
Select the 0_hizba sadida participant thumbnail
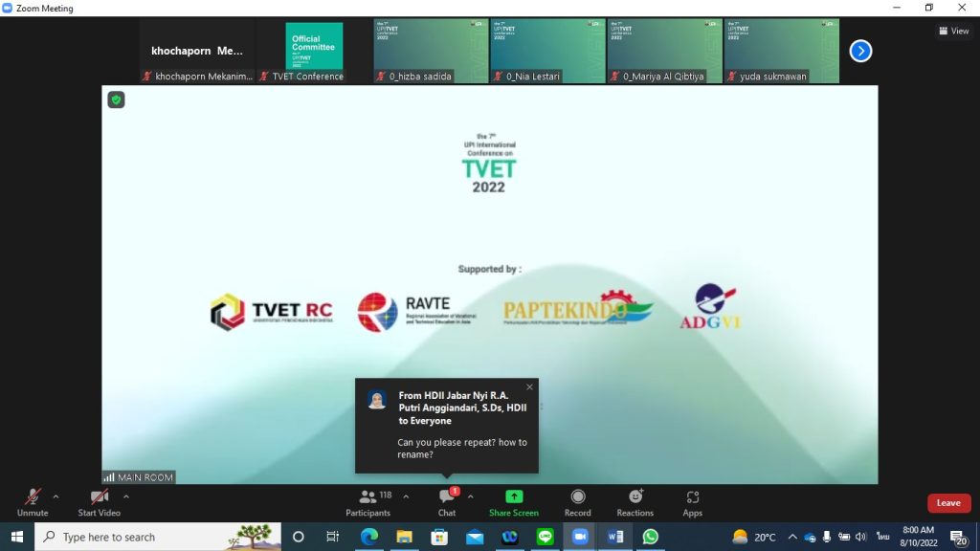[x=431, y=52]
